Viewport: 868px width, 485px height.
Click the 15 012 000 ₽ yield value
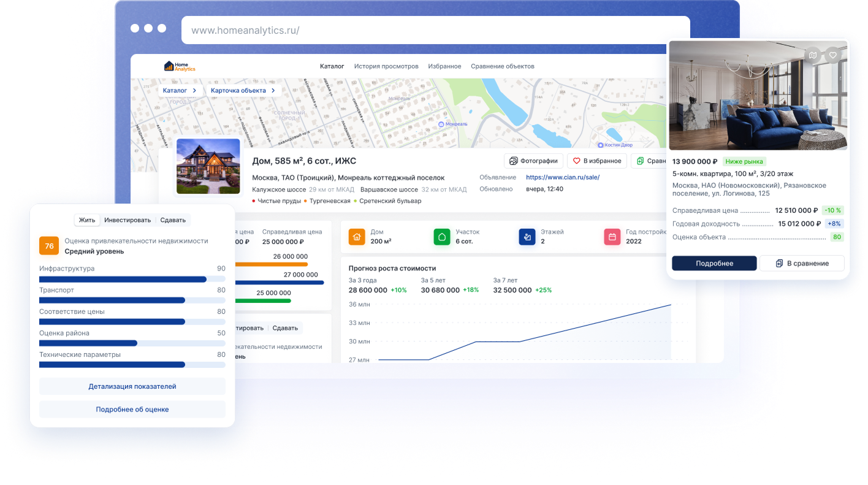tap(800, 224)
